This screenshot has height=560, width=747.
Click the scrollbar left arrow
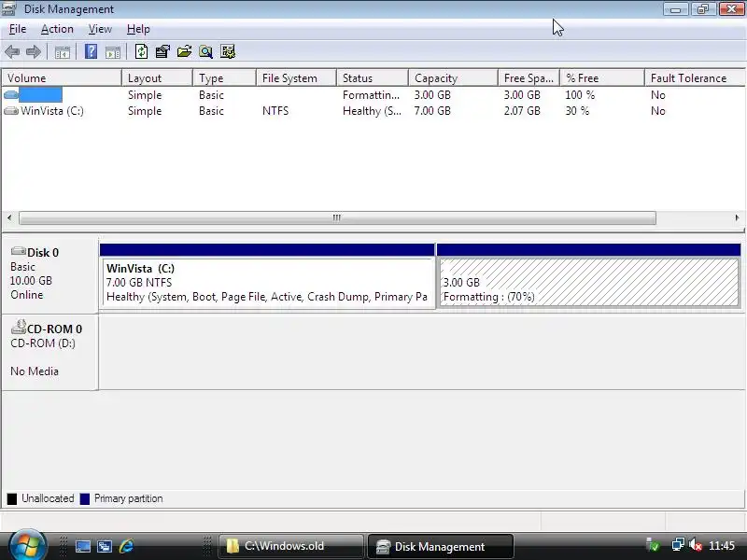[9, 218]
